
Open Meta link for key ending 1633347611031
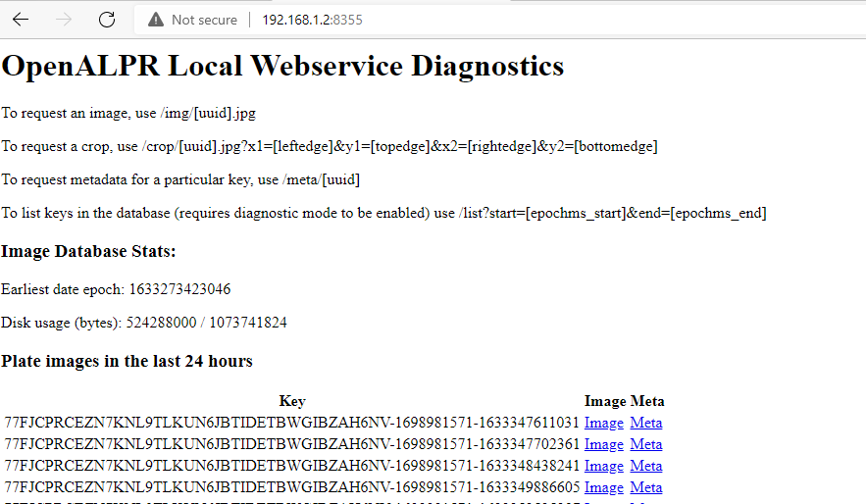coord(645,423)
